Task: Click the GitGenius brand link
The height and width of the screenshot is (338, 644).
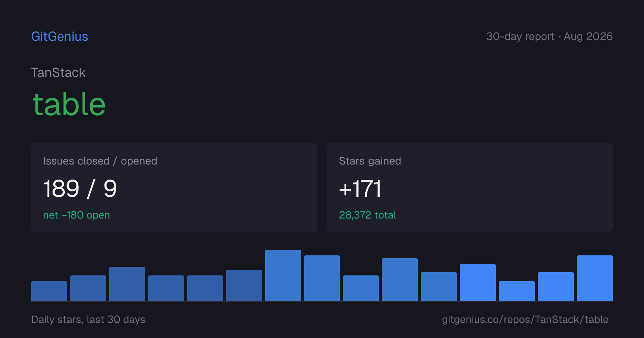Action: 60,36
